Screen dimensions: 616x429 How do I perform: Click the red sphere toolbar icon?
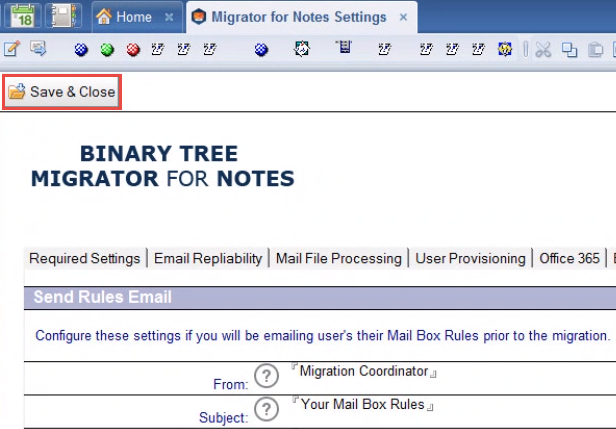pyautogui.click(x=133, y=50)
